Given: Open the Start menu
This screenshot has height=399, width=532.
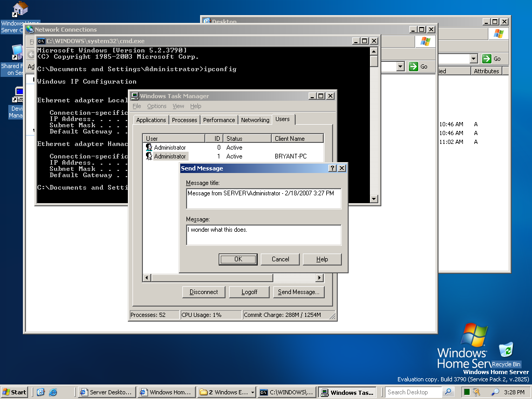Looking at the screenshot, I should pyautogui.click(x=15, y=392).
